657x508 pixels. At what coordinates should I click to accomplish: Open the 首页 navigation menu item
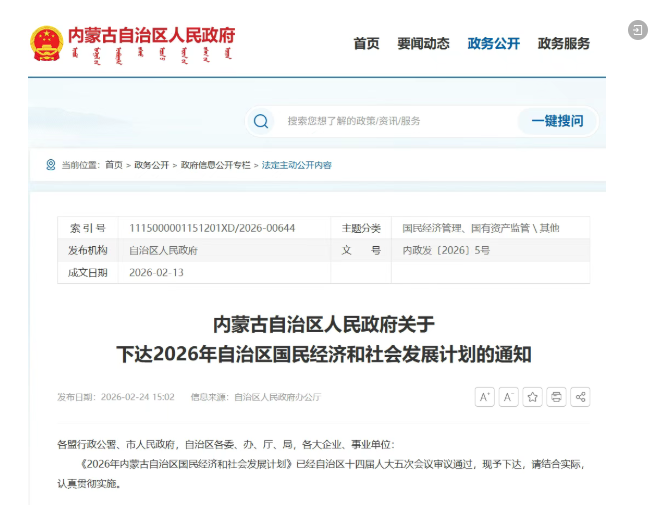tap(366, 44)
